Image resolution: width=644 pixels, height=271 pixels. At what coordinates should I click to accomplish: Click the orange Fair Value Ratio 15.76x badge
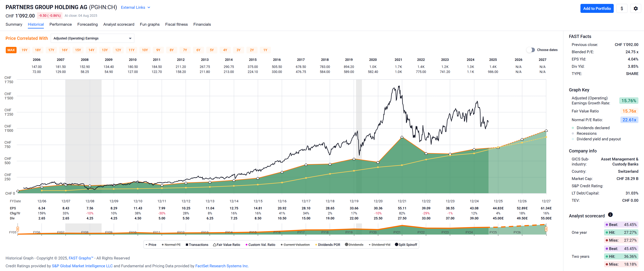629,111
